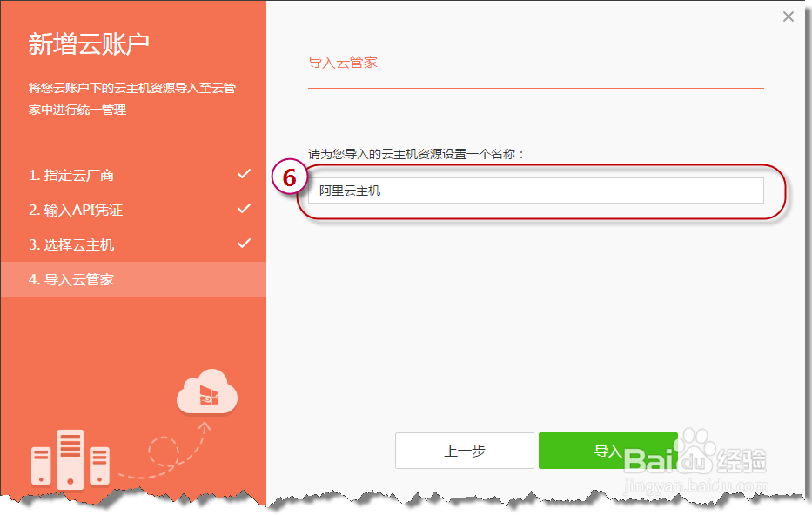
Task: Click the server towers illustration
Action: tap(70, 458)
